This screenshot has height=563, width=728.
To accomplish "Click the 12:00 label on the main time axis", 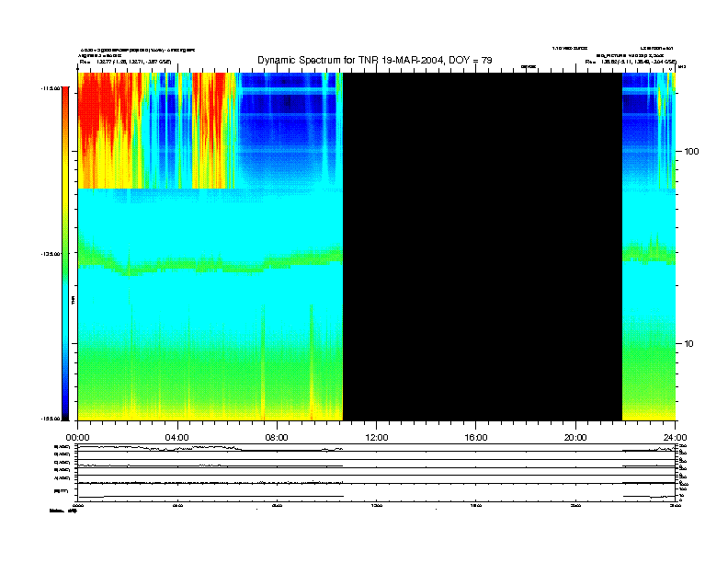I will pyautogui.click(x=377, y=438).
